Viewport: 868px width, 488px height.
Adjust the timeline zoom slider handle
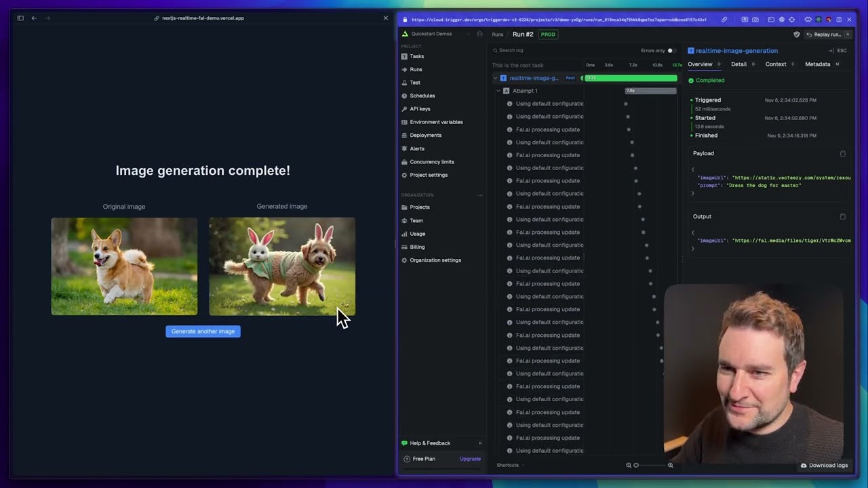(x=636, y=465)
